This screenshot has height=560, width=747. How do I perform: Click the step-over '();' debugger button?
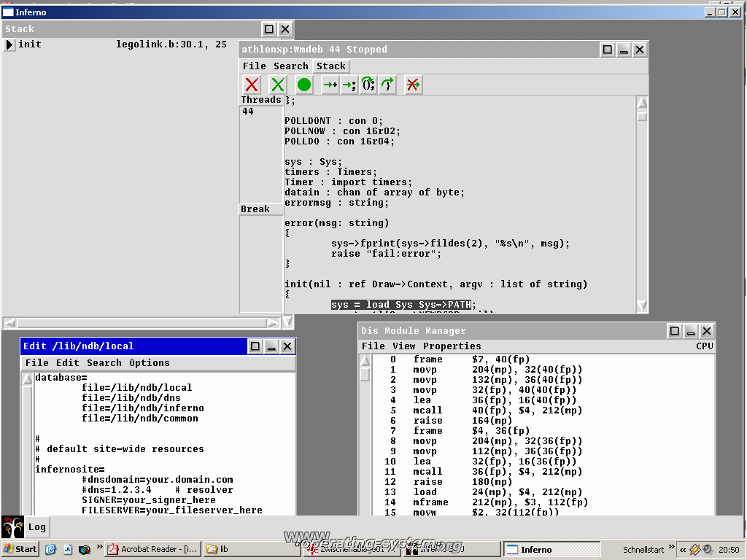tap(368, 85)
